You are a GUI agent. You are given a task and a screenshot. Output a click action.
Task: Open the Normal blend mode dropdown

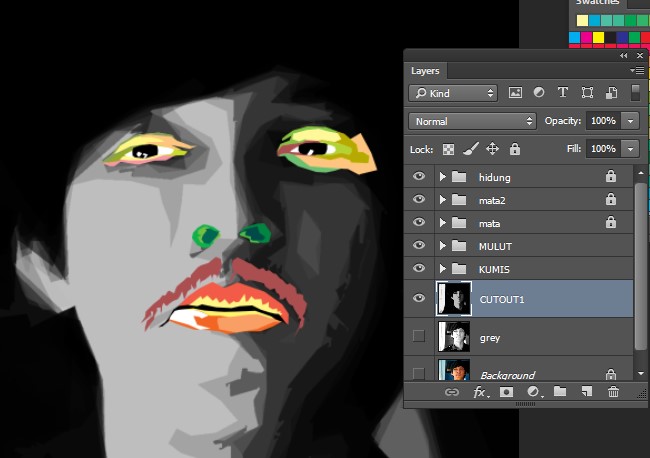[472, 121]
